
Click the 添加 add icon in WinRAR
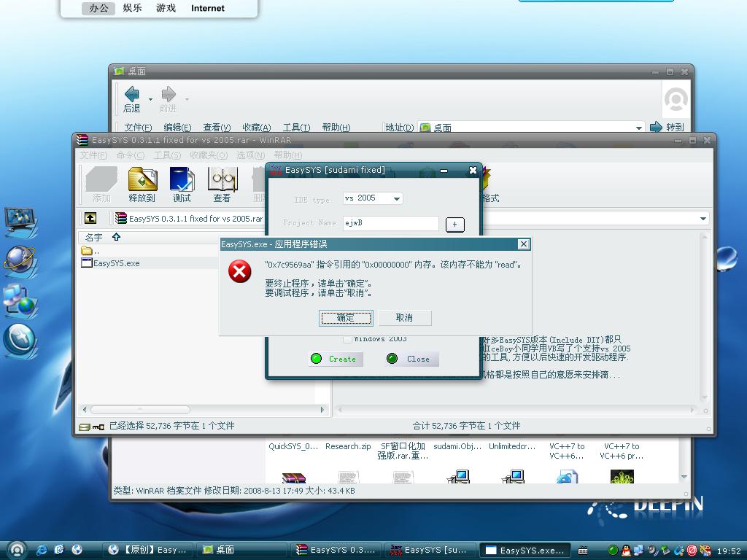[101, 185]
